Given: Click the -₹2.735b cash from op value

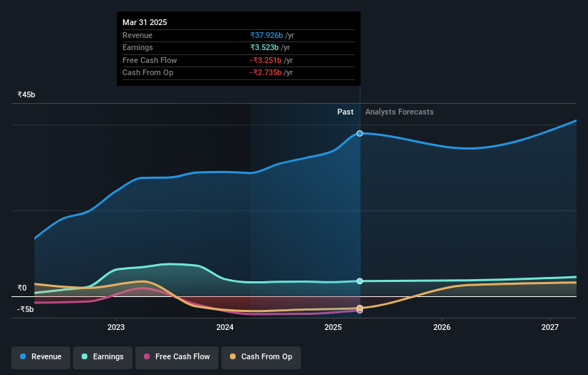Looking at the screenshot, I should [x=266, y=73].
